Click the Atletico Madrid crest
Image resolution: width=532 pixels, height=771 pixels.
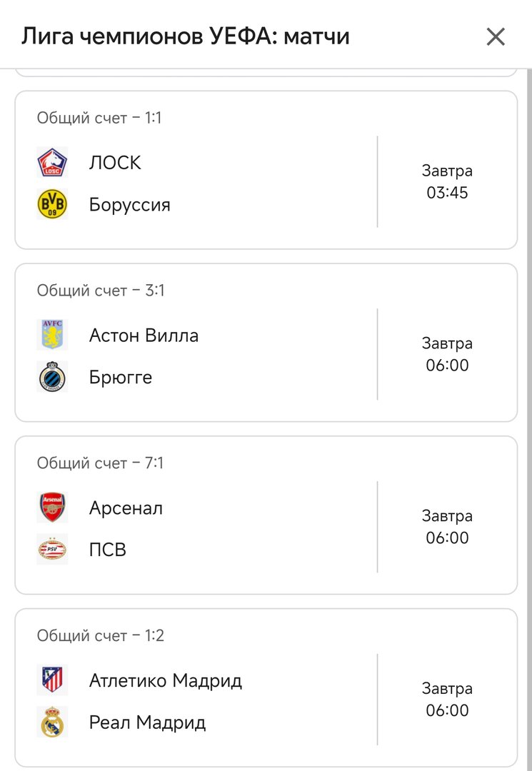point(52,680)
